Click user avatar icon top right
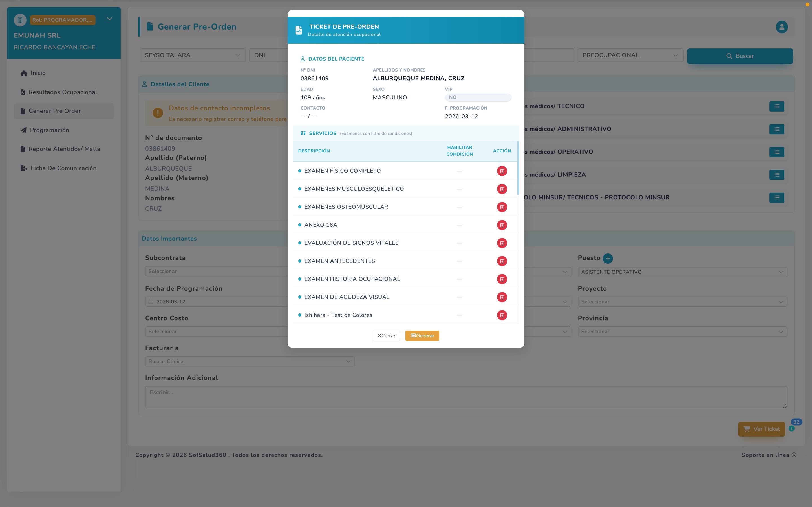 click(x=782, y=27)
